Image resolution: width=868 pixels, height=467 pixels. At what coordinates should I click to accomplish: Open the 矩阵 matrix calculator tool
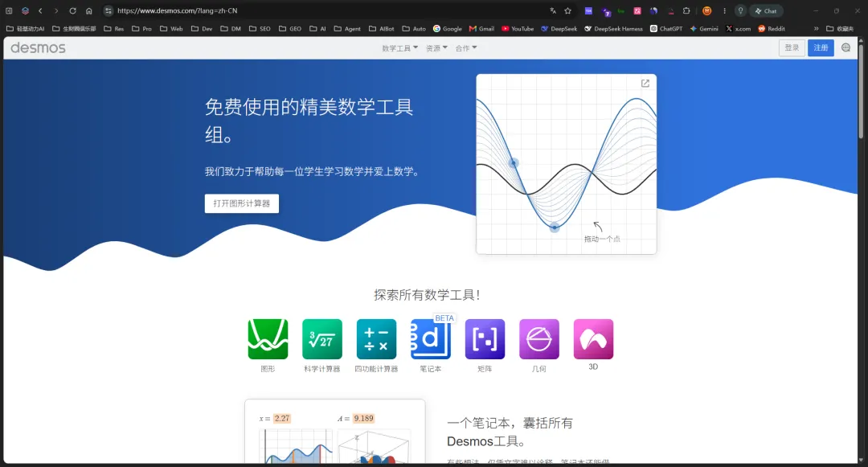pos(485,339)
